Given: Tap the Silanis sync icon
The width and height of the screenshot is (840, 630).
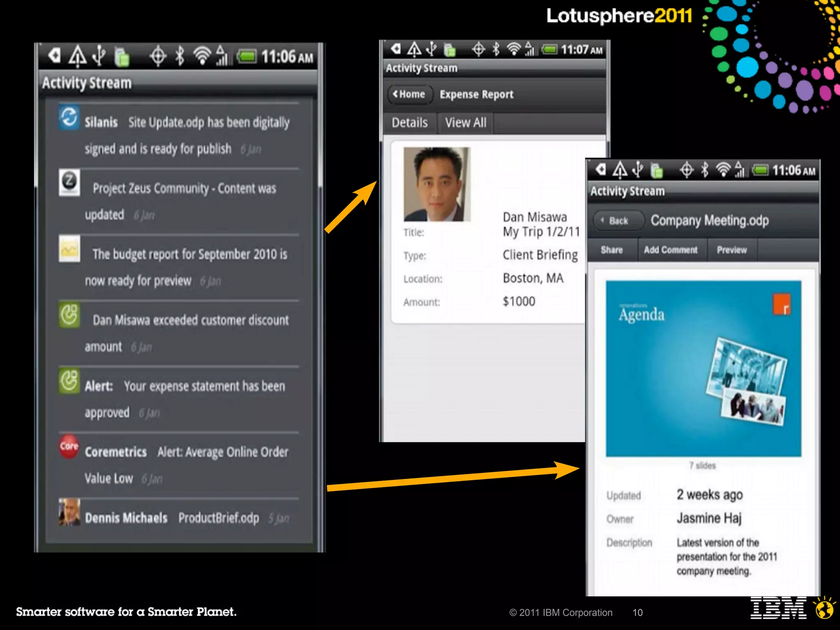Looking at the screenshot, I should pos(69,117).
